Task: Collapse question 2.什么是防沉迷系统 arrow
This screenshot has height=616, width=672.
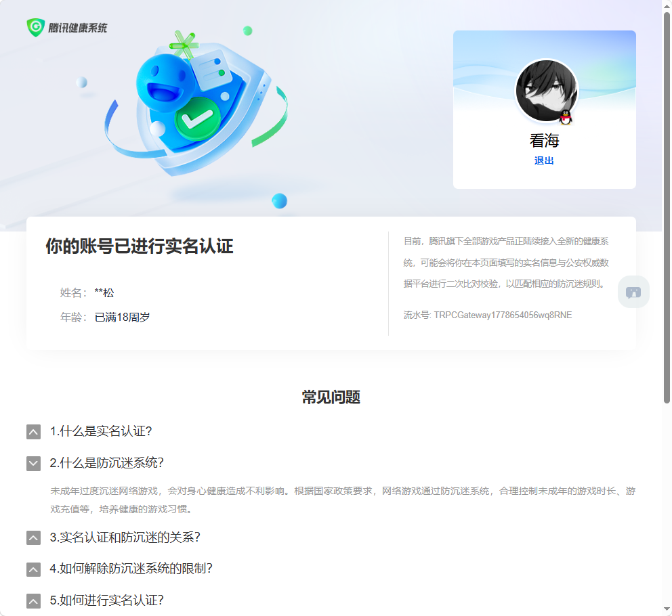Action: (x=33, y=464)
